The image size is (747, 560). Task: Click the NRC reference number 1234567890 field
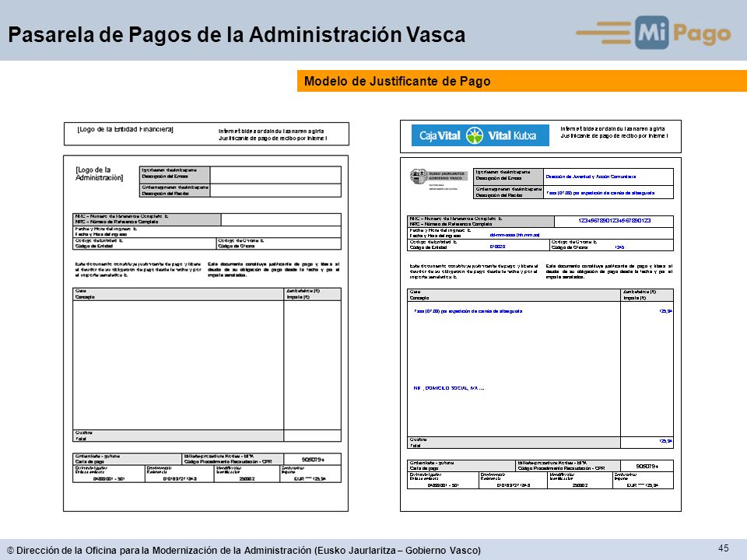614,221
